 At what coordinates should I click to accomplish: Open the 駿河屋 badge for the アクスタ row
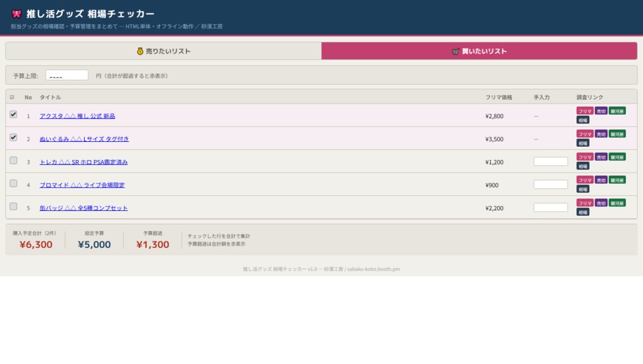coord(617,111)
